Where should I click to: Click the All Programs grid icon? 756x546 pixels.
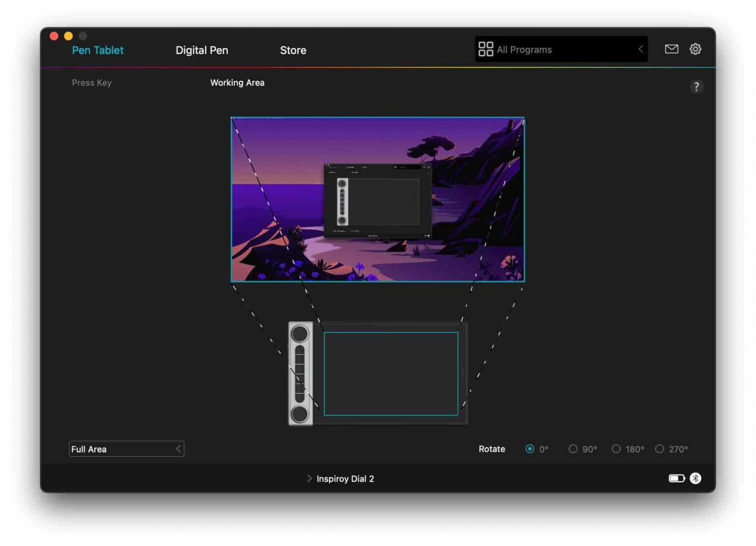[x=485, y=49]
